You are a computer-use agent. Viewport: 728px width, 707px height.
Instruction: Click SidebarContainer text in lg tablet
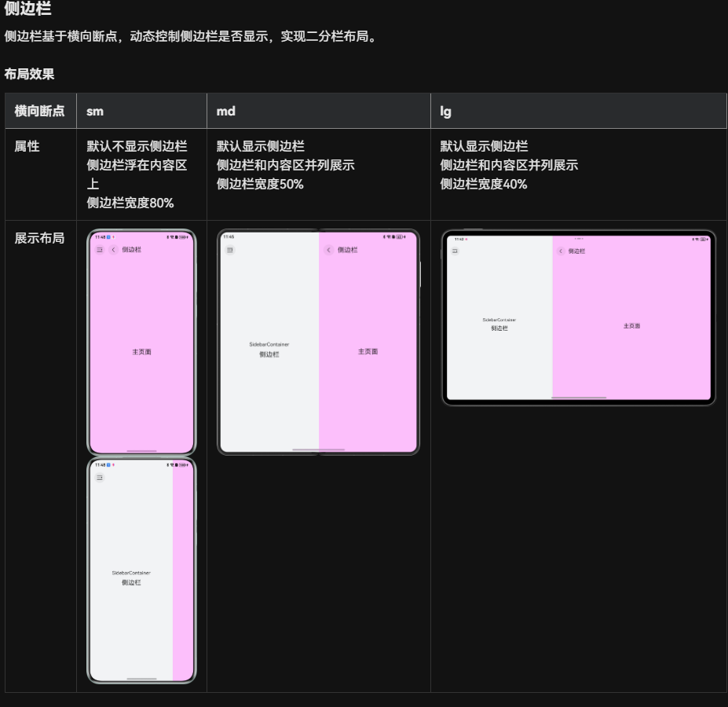[499, 320]
